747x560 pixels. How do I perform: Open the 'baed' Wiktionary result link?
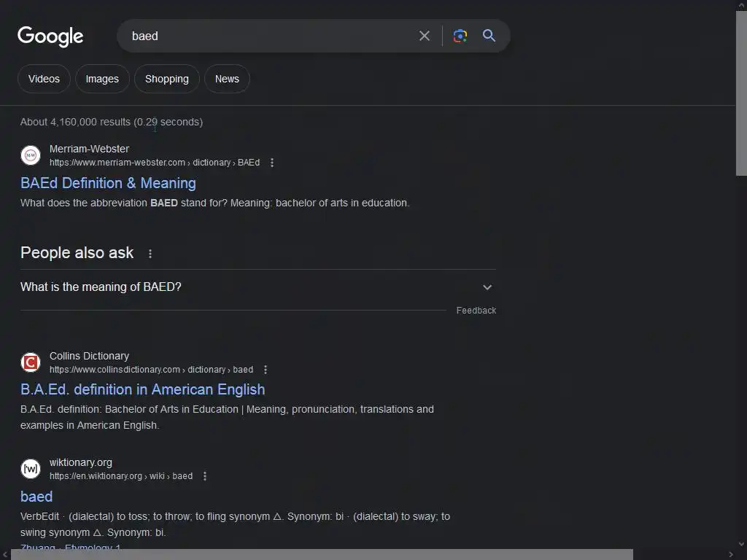36,497
